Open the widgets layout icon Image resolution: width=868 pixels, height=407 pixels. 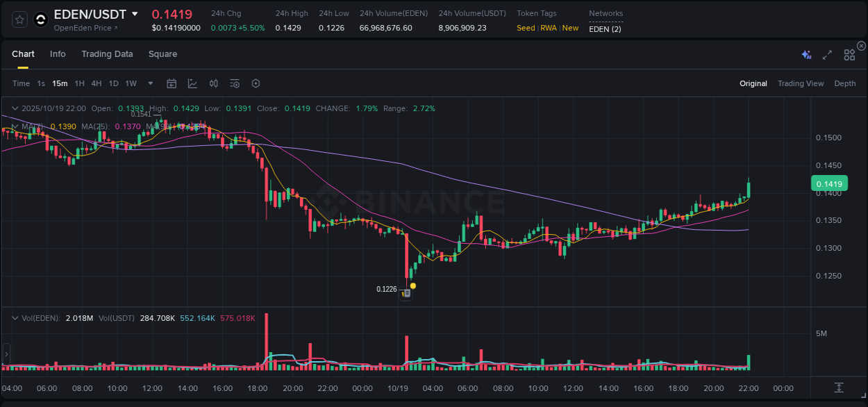849,54
